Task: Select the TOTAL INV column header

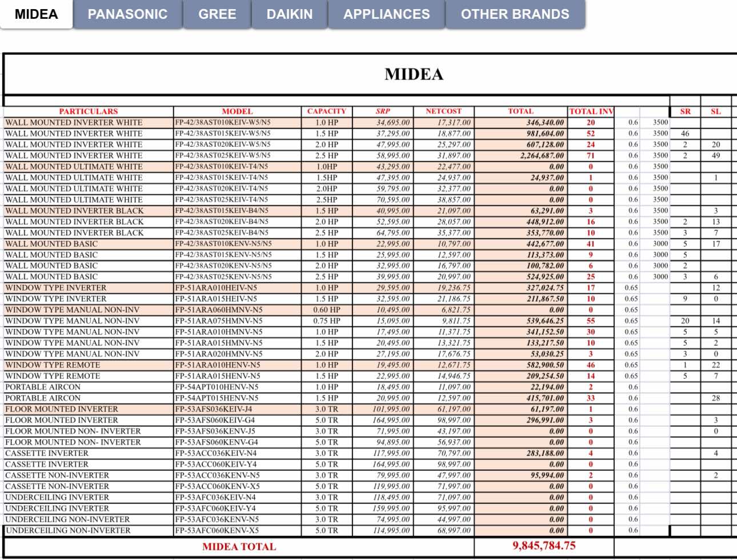Action: pos(591,111)
